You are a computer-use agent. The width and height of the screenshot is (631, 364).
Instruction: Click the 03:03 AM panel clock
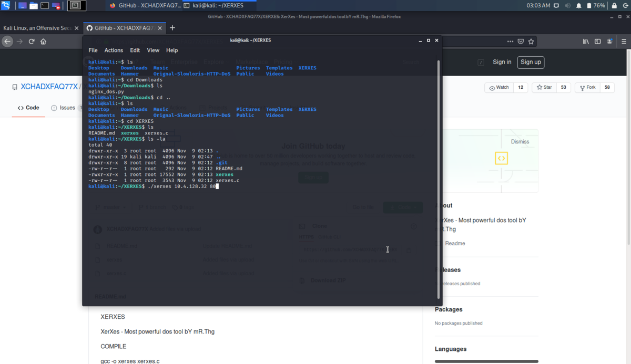[538, 6]
